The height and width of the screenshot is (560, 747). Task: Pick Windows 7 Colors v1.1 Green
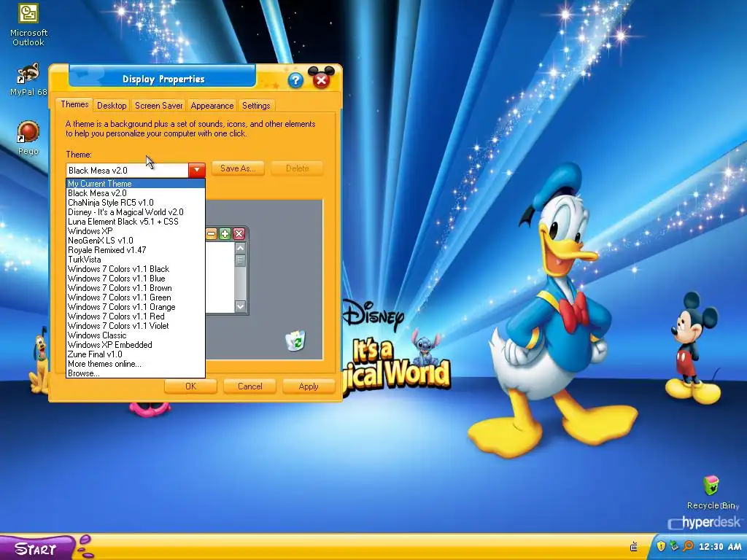[136, 297]
